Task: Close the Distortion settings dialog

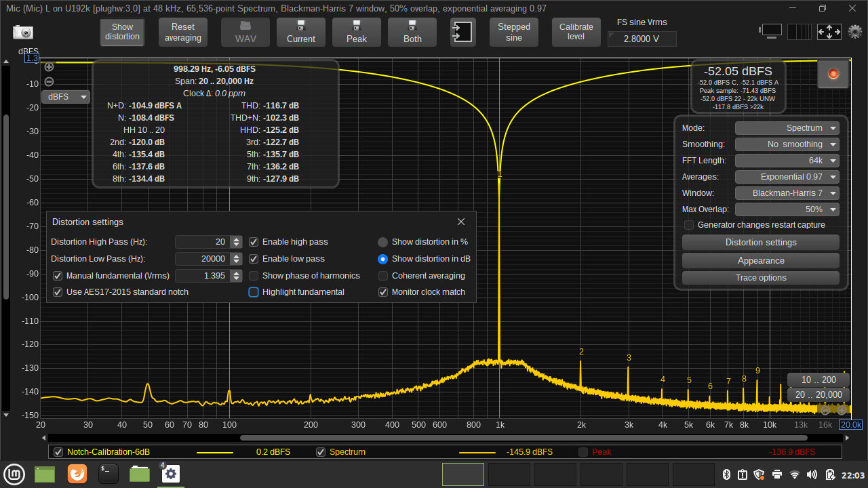Action: (461, 222)
